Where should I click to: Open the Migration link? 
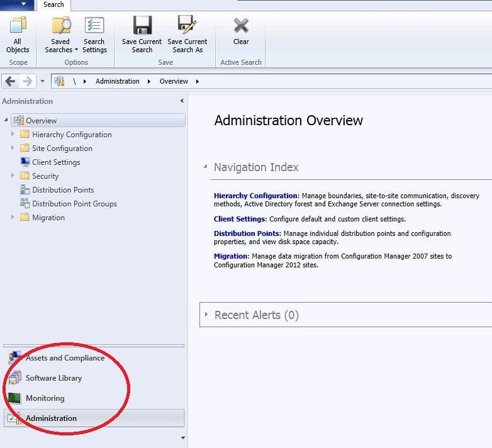[x=231, y=256]
